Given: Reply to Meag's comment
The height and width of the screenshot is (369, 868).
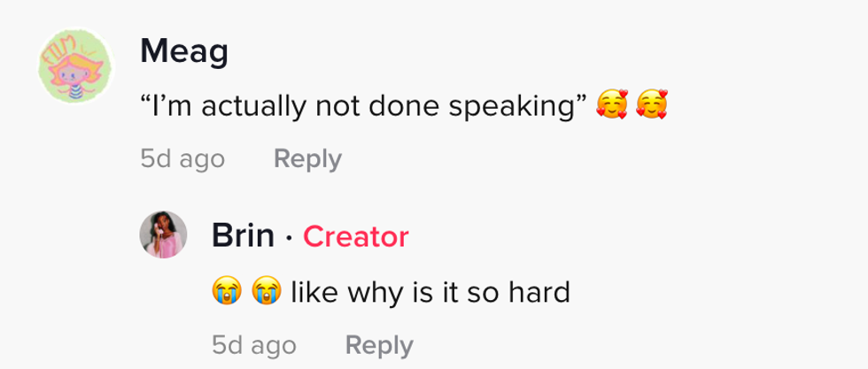Looking at the screenshot, I should click(307, 159).
